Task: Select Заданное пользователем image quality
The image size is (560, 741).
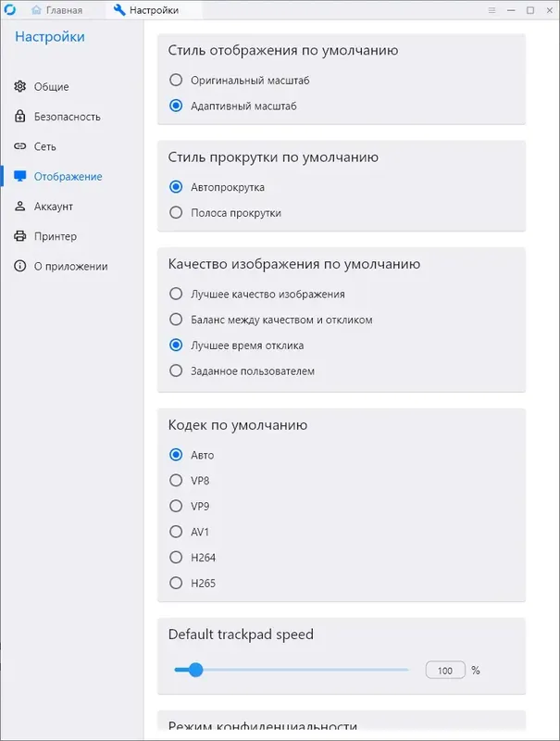Action: [x=175, y=370]
